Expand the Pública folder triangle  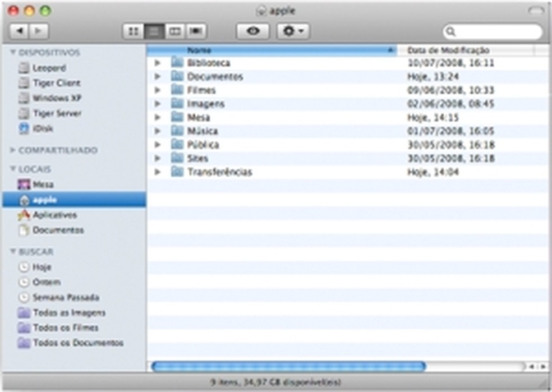tap(158, 145)
